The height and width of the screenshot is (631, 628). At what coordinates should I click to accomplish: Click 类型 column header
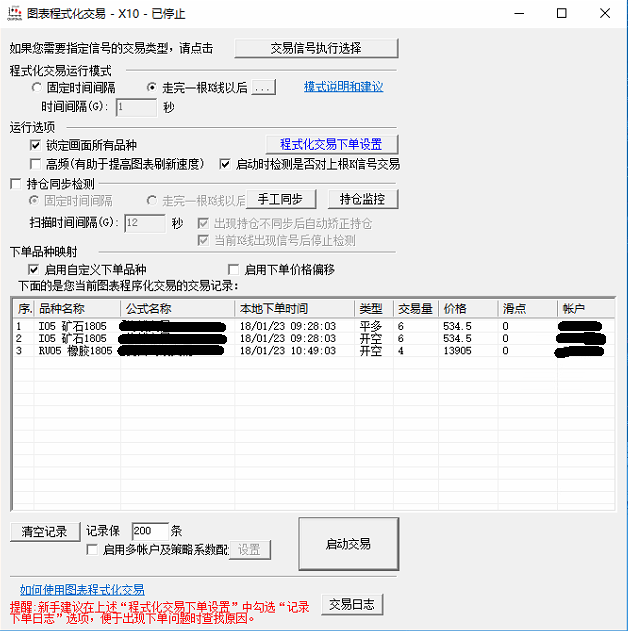(374, 309)
